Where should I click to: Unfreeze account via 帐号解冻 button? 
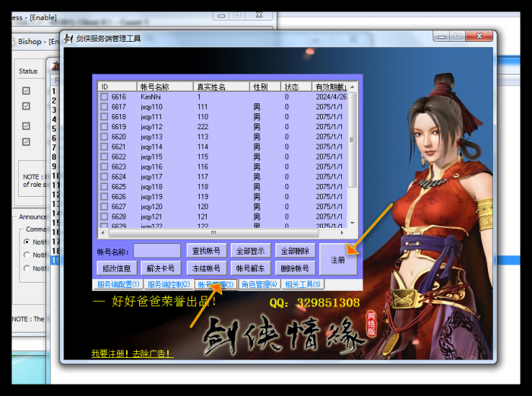click(250, 268)
